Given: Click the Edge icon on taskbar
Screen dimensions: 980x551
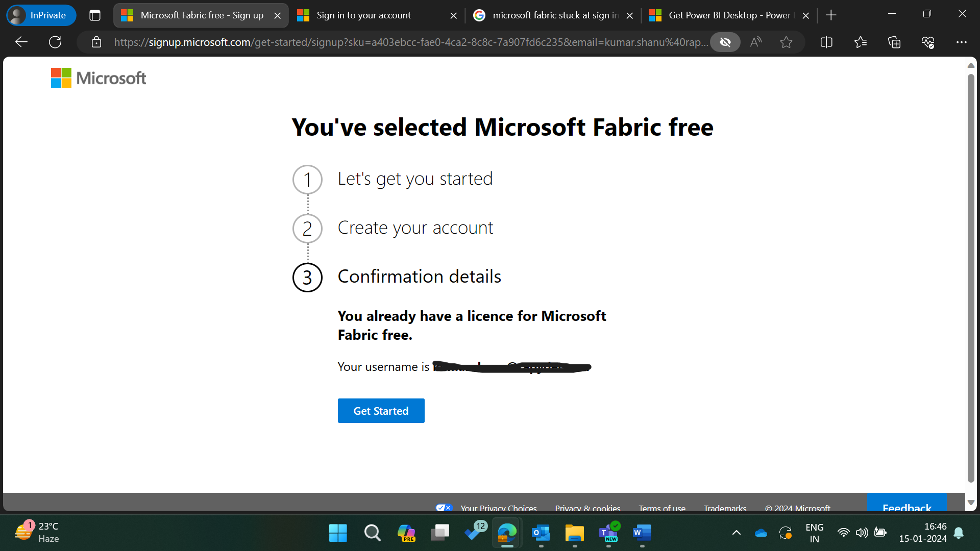Looking at the screenshot, I should [507, 533].
